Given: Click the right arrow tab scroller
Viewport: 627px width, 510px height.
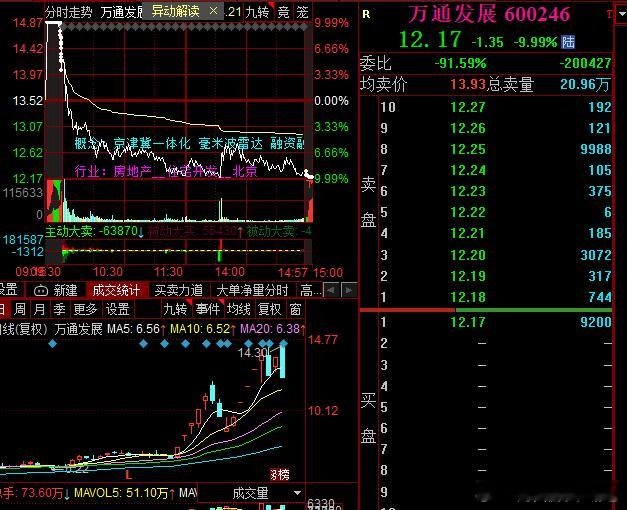Looking at the screenshot, I should click(x=349, y=290).
